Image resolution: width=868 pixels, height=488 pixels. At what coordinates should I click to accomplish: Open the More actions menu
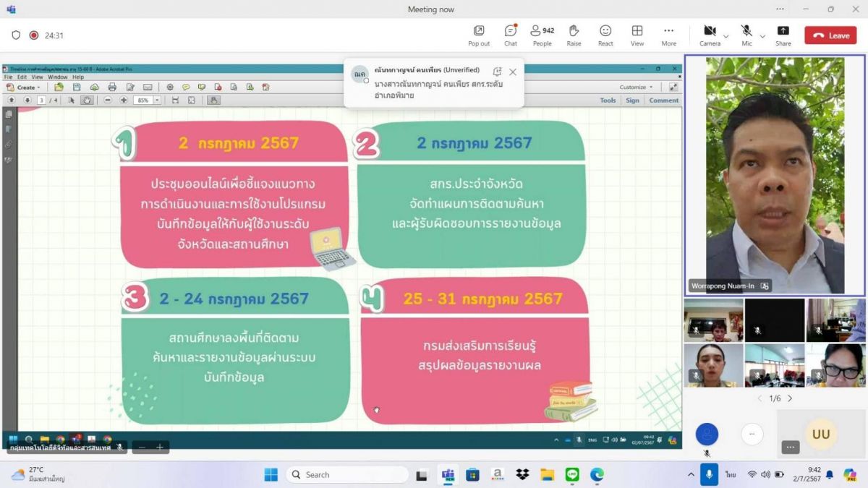[668, 35]
